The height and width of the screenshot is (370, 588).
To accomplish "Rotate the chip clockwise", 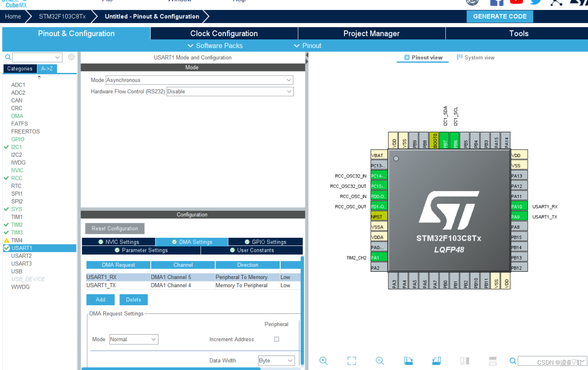I will (x=408, y=360).
